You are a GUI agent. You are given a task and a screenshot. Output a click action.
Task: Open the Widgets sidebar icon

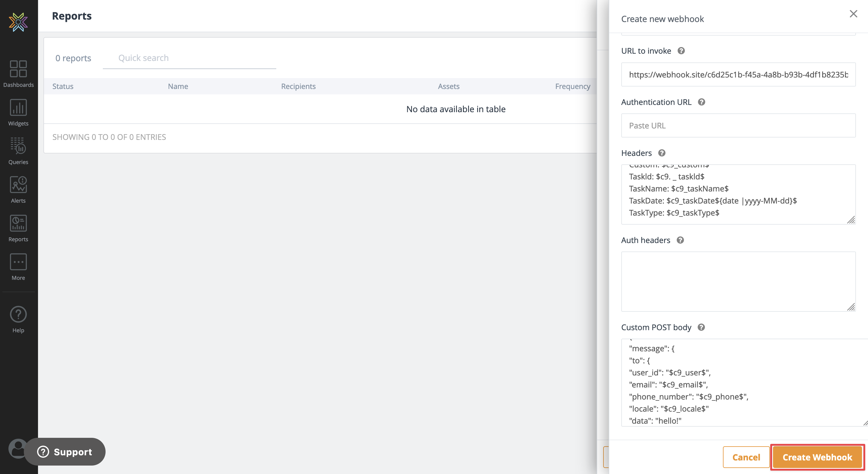(18, 108)
